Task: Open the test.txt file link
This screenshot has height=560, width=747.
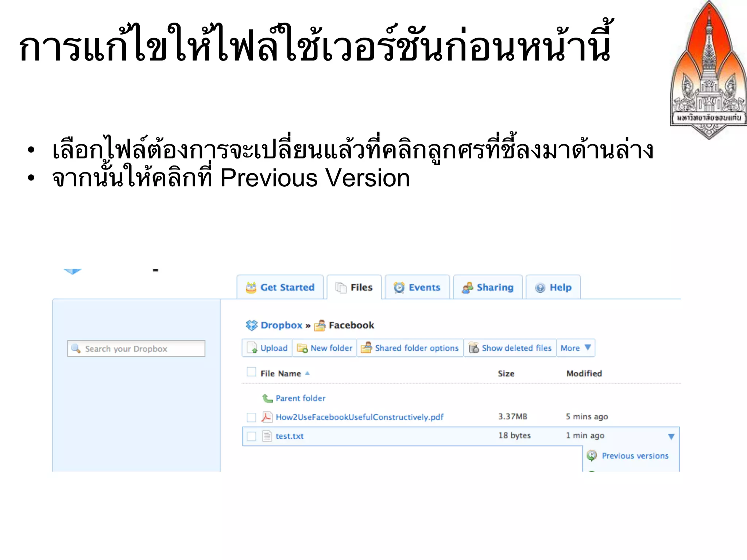Action: (x=290, y=436)
